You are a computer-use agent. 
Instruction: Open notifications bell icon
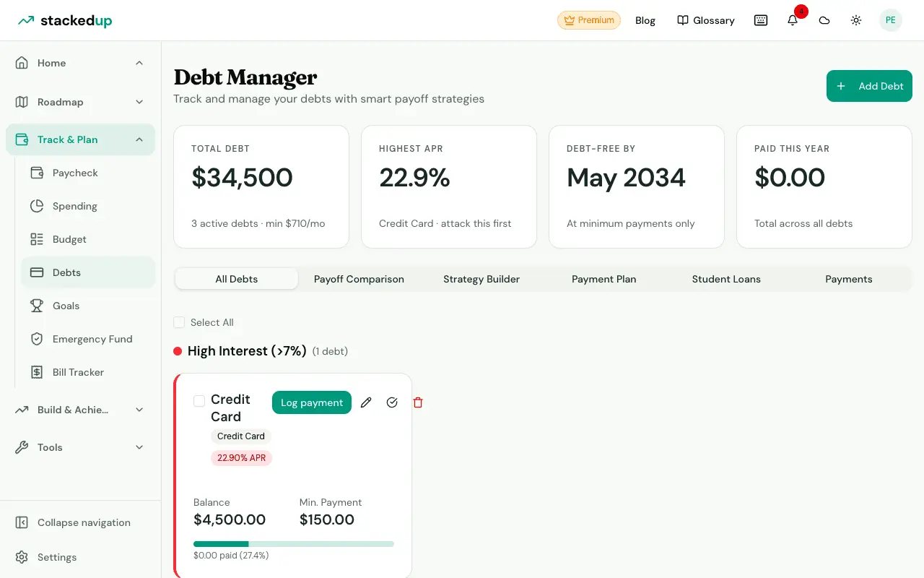[793, 20]
